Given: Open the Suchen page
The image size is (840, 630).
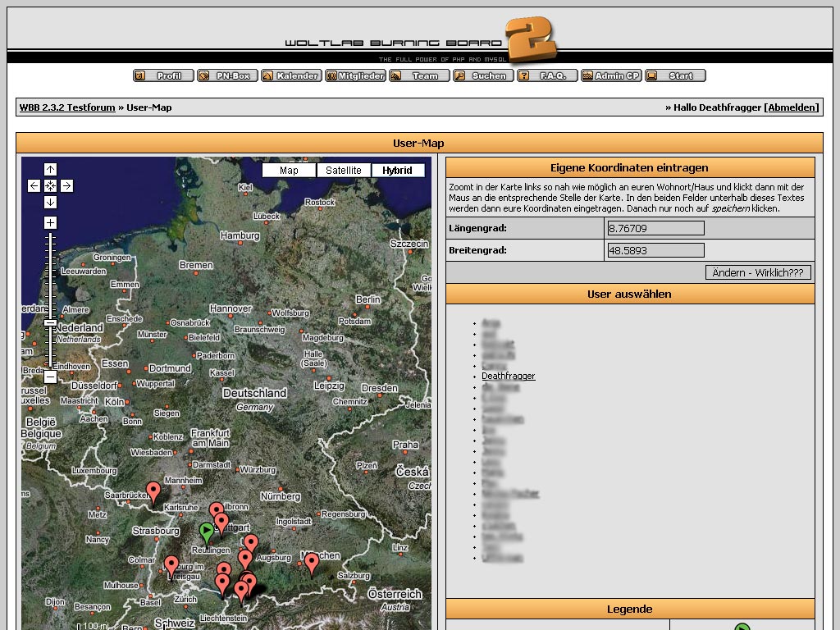Looking at the screenshot, I should pyautogui.click(x=483, y=76).
